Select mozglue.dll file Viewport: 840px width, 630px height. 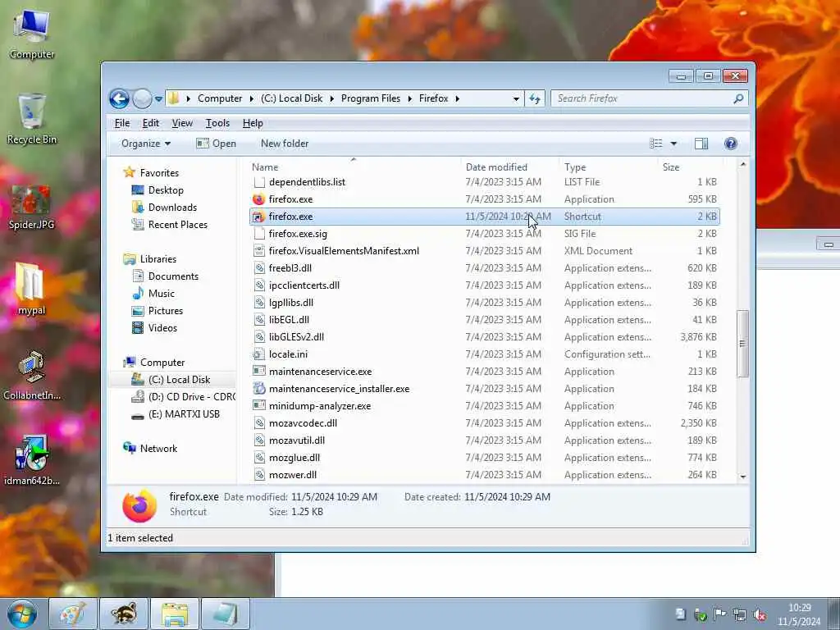pos(294,458)
